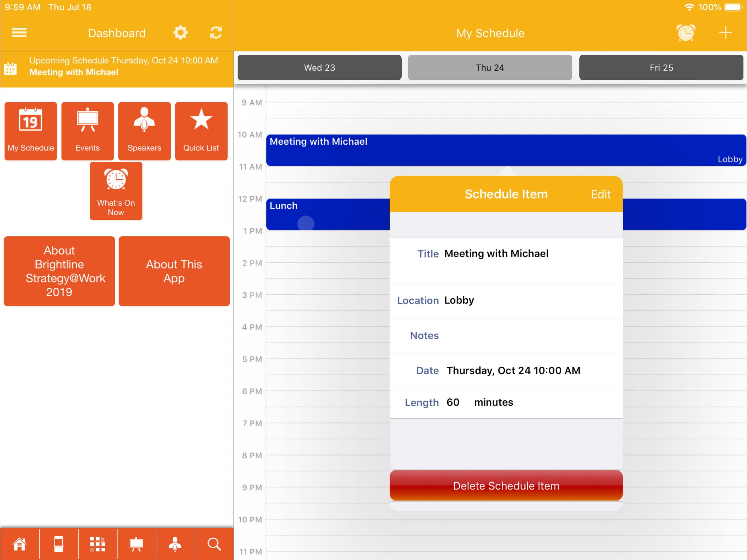
Task: Tap the speaker person icon in bottom bar
Action: click(x=175, y=544)
